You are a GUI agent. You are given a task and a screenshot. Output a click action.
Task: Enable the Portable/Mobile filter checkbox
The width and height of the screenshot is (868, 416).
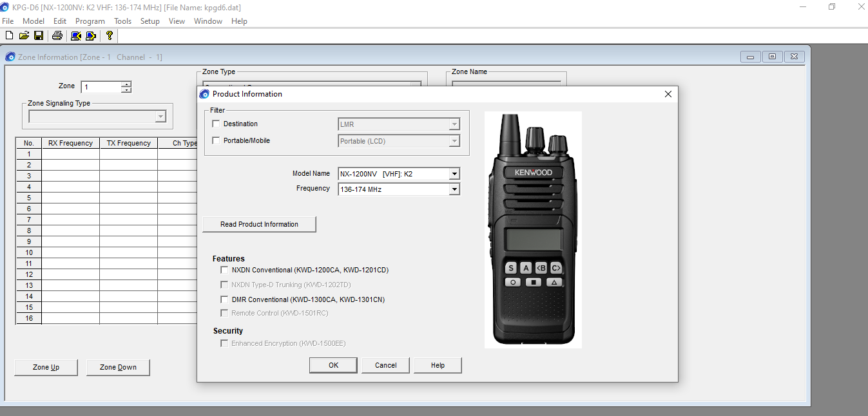217,140
